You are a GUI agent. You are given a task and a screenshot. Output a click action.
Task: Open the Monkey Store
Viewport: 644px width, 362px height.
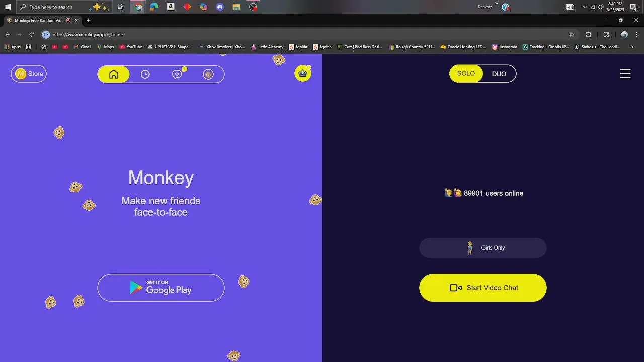pyautogui.click(x=29, y=74)
